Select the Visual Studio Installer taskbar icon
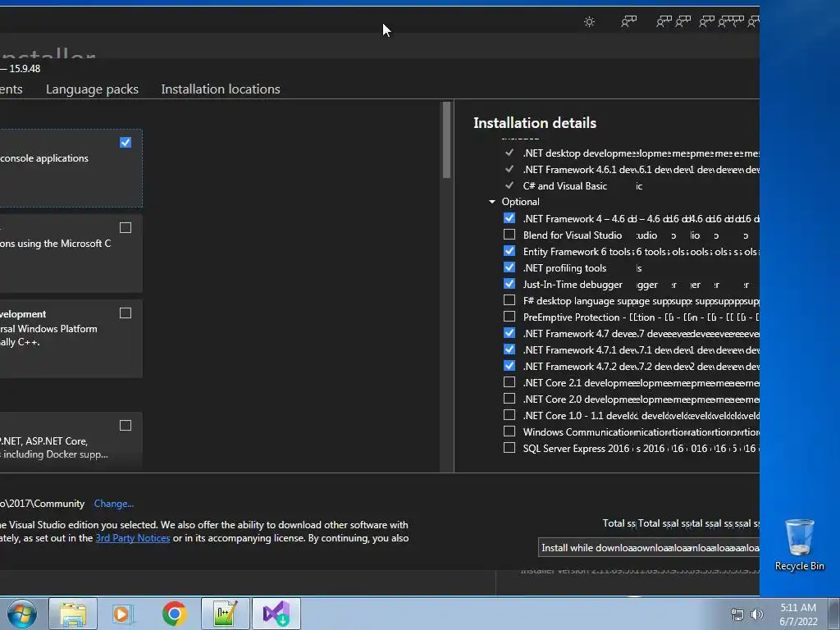Screen dimensions: 840x630 [276, 614]
